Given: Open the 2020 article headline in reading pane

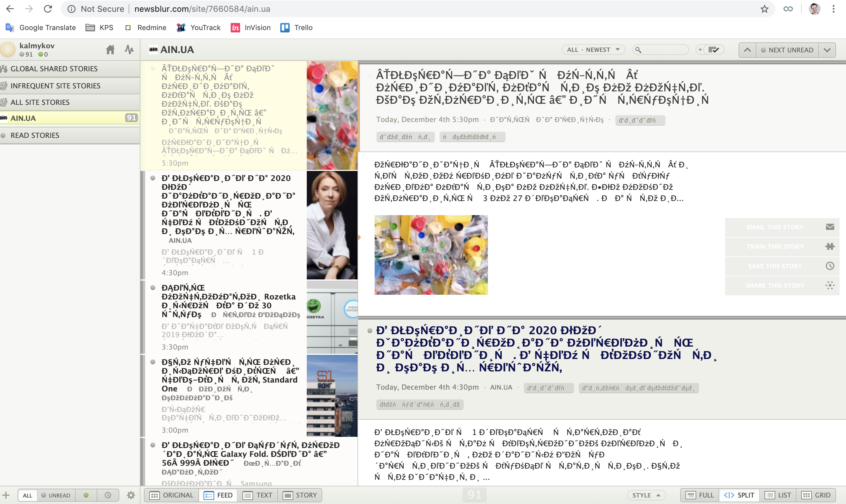Looking at the screenshot, I should pos(546,349).
